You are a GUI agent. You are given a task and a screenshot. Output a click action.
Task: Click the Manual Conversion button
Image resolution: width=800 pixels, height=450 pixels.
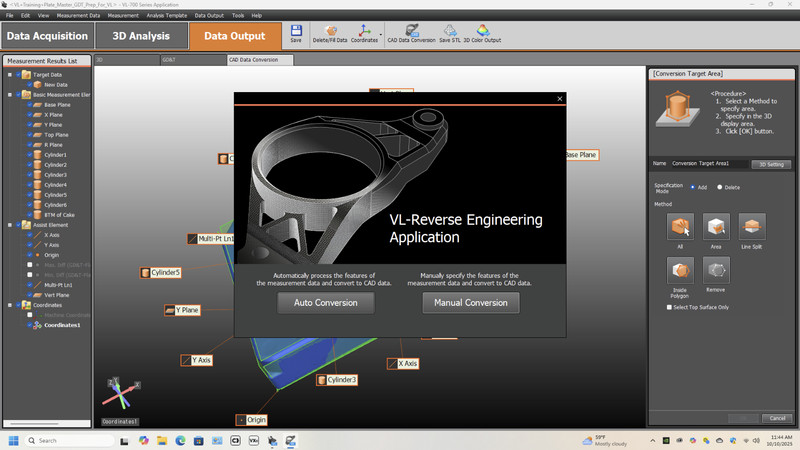(x=471, y=303)
